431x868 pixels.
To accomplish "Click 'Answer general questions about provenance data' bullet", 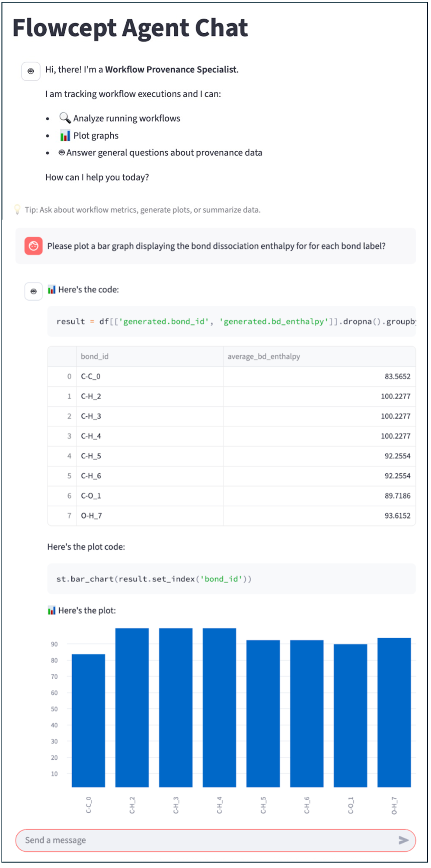I will [x=160, y=153].
